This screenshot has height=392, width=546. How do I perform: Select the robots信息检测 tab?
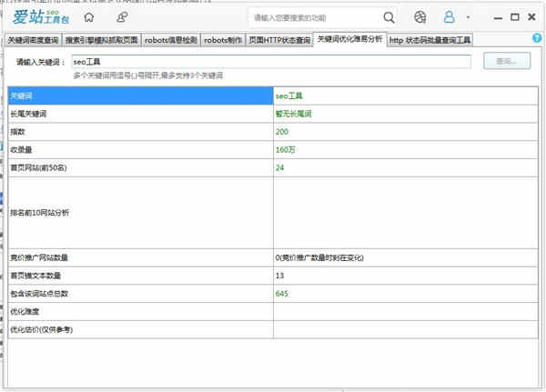pos(171,40)
